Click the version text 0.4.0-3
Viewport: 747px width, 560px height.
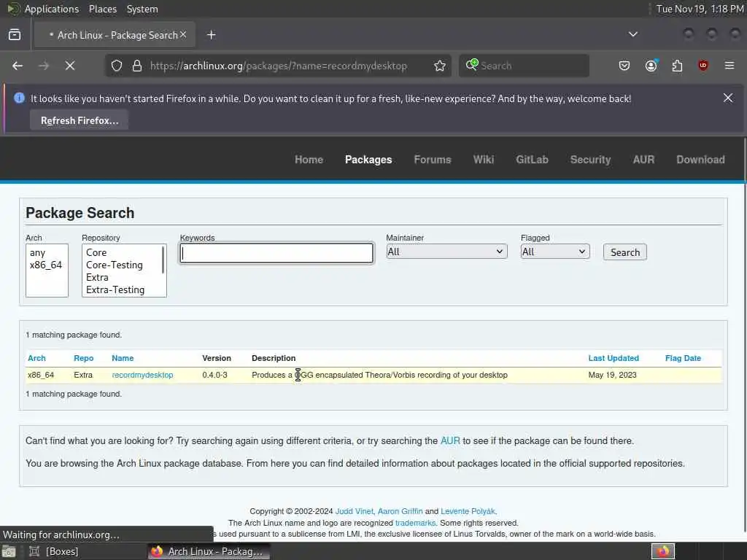214,376
